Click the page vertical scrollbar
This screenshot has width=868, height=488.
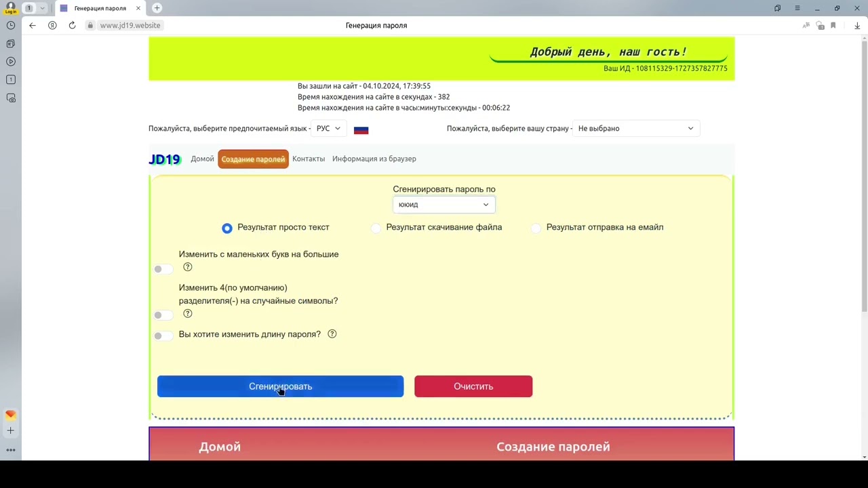pos(864,176)
